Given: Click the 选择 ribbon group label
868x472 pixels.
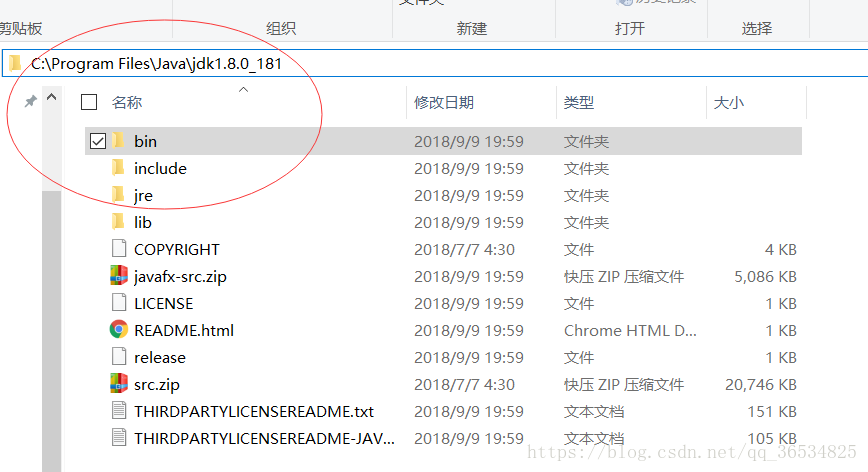Looking at the screenshot, I should point(757,28).
